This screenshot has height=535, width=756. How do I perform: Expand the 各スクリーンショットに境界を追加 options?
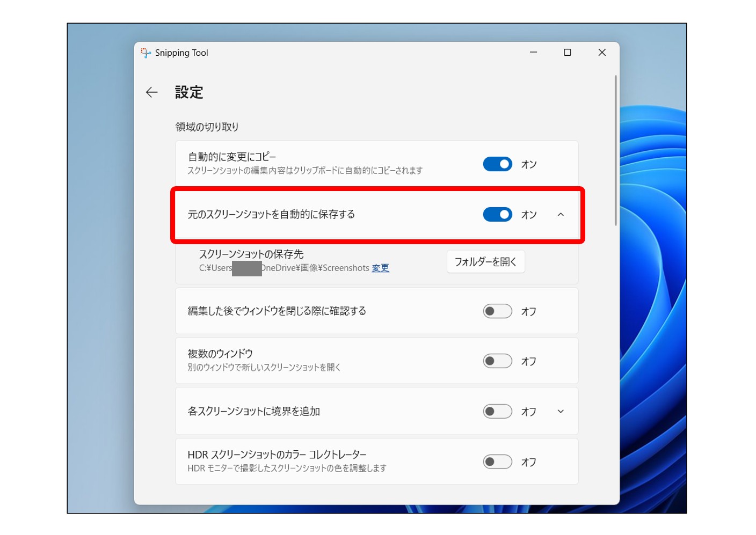(x=560, y=411)
